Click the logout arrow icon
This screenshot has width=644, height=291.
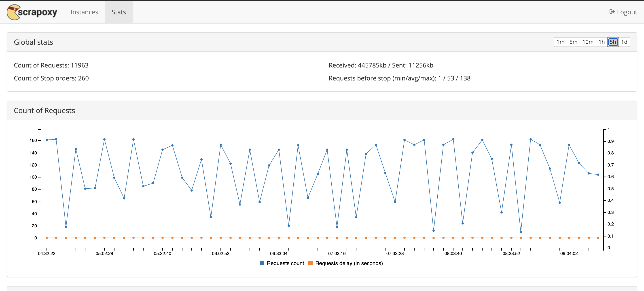click(612, 12)
